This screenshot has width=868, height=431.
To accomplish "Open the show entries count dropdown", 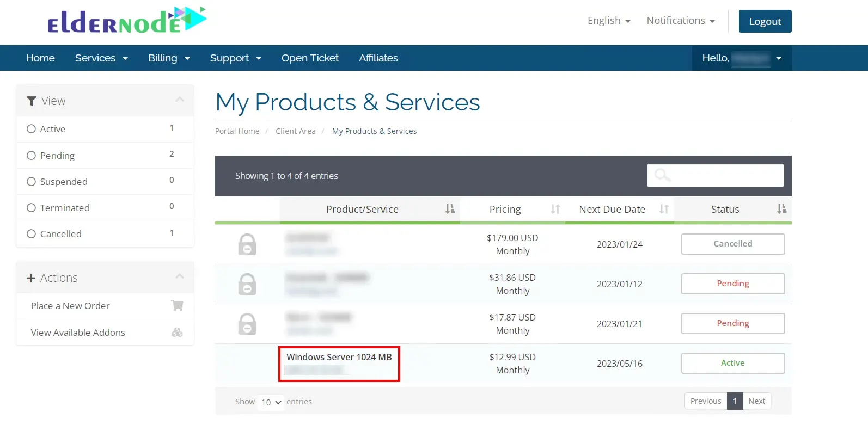I will 271,402.
